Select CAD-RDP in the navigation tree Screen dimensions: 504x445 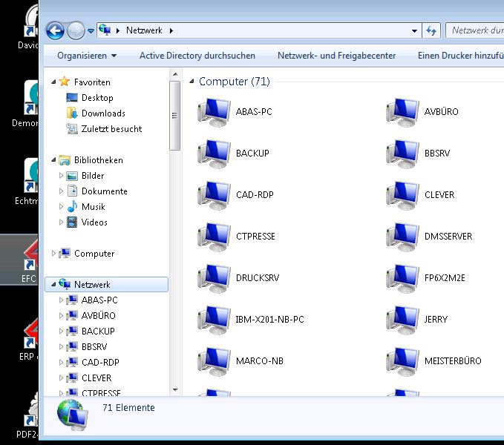[x=100, y=363]
